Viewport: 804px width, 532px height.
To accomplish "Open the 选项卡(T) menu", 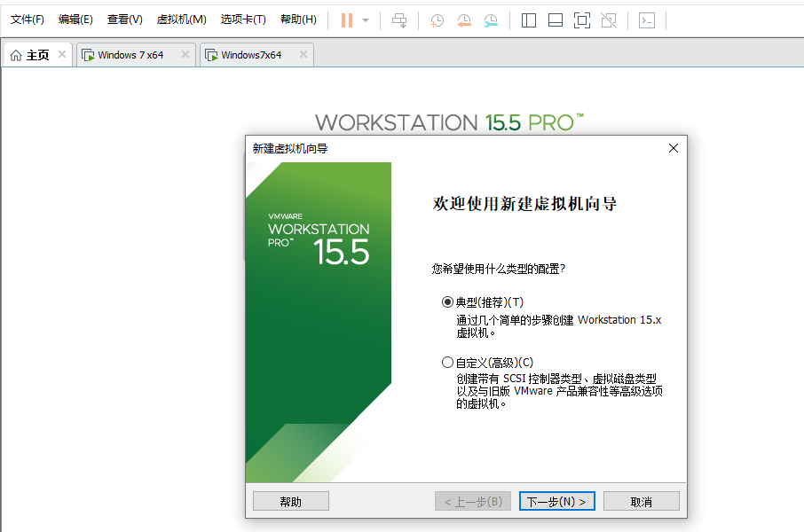I will tap(243, 20).
